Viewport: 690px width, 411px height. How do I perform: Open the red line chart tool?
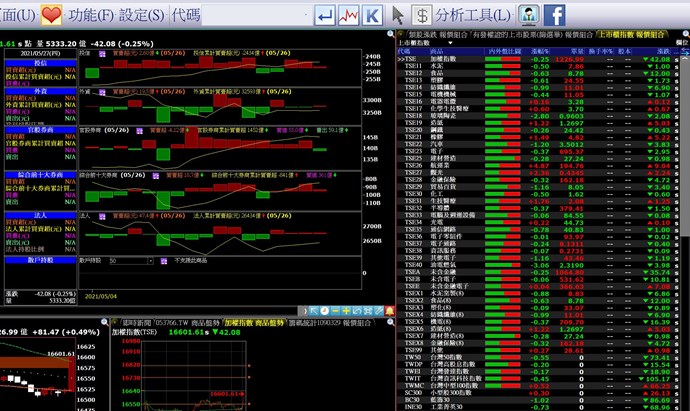pyautogui.click(x=350, y=15)
